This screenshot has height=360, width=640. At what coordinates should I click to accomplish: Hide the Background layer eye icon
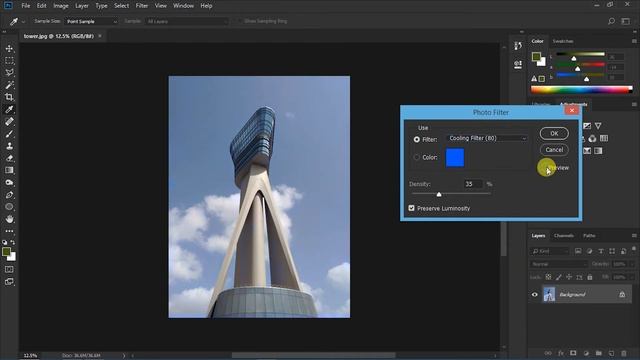(x=534, y=294)
